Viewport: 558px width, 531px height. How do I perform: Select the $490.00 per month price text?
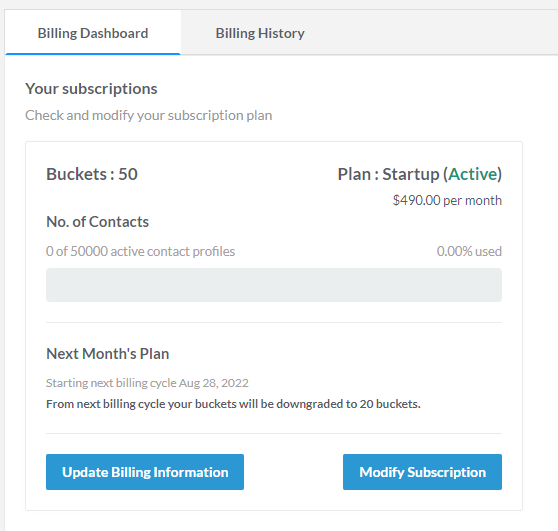pyautogui.click(x=447, y=200)
